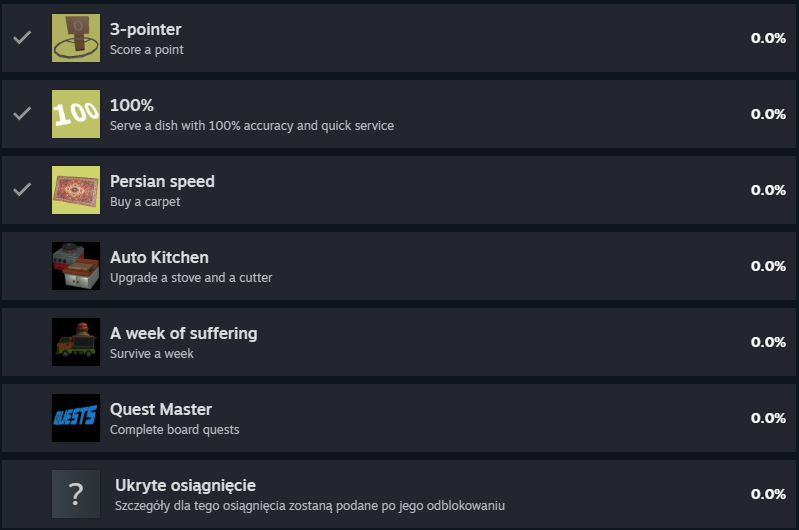Screen dimensions: 799x530
Task: Click the checkmark beside 3-pointer
Action: click(22, 37)
